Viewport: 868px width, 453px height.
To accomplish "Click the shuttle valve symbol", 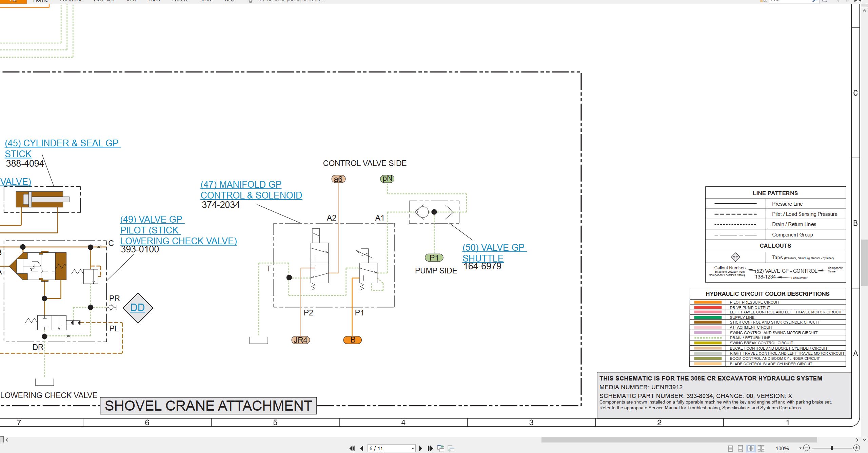I will click(x=434, y=212).
